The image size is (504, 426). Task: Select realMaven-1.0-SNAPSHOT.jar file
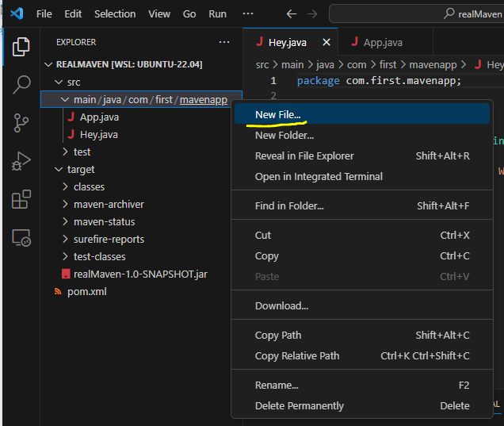click(141, 274)
